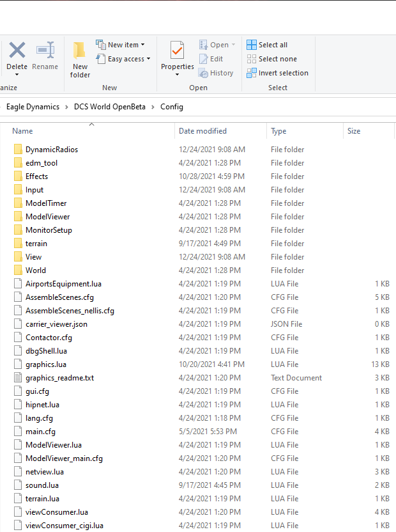Select the DynamicRadios folder icon
This screenshot has width=396, height=532.
click(19, 149)
